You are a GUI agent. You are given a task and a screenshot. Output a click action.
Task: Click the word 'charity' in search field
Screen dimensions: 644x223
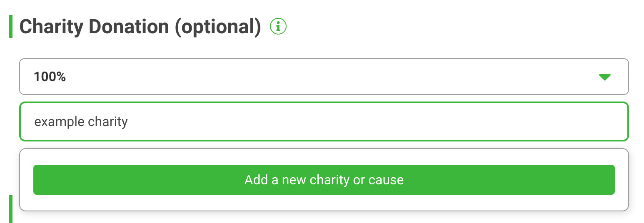tap(108, 122)
